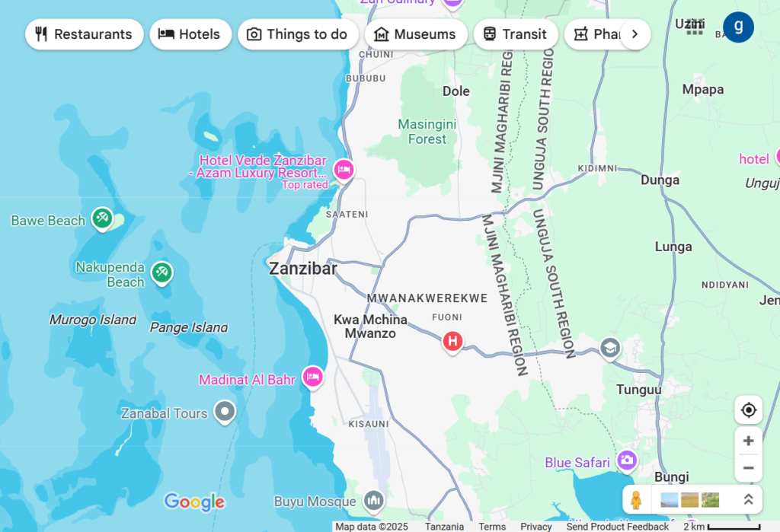Viewport: 780px width, 532px height.
Task: Click the Madinat Al Bahr hotel pin
Action: click(312, 377)
